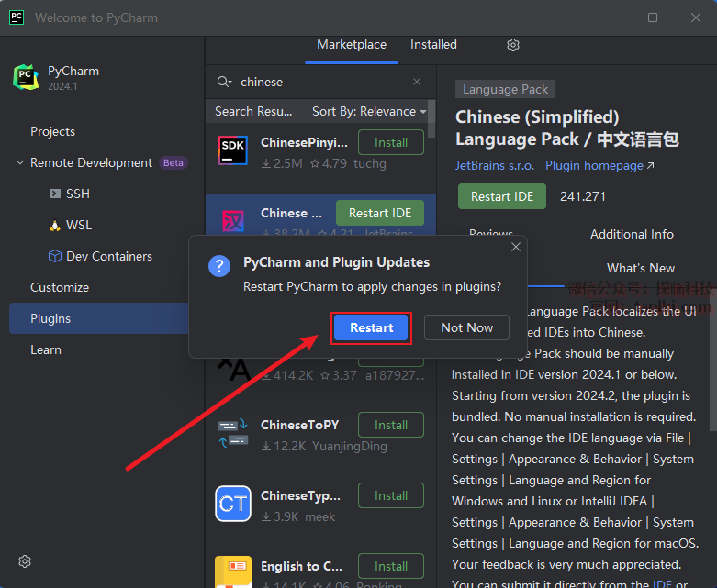Image resolution: width=717 pixels, height=588 pixels.
Task: Click the ChineseToPY plugin icon
Action: click(232, 433)
